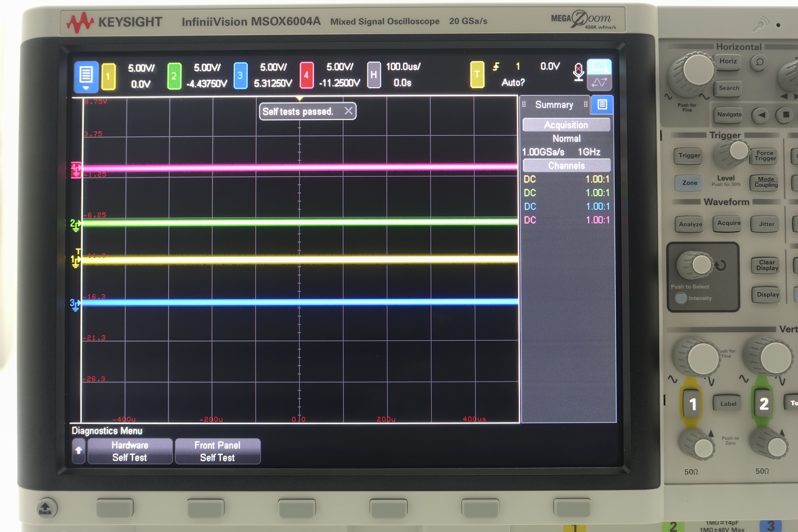Screen dimensions: 798x532
Task: Select channel 4 pink DC 1.00:1 row
Action: pyautogui.click(x=567, y=220)
